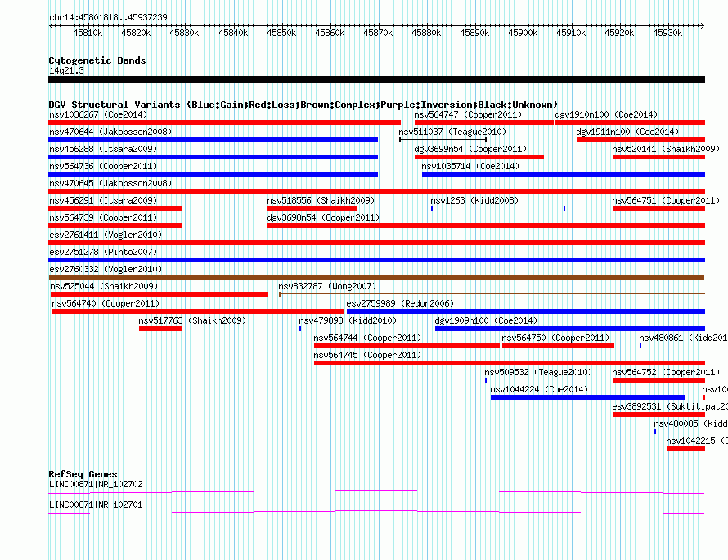The height and width of the screenshot is (560, 728).
Task: Select the nsv564744 (Cooper2011) label
Action: point(367,338)
